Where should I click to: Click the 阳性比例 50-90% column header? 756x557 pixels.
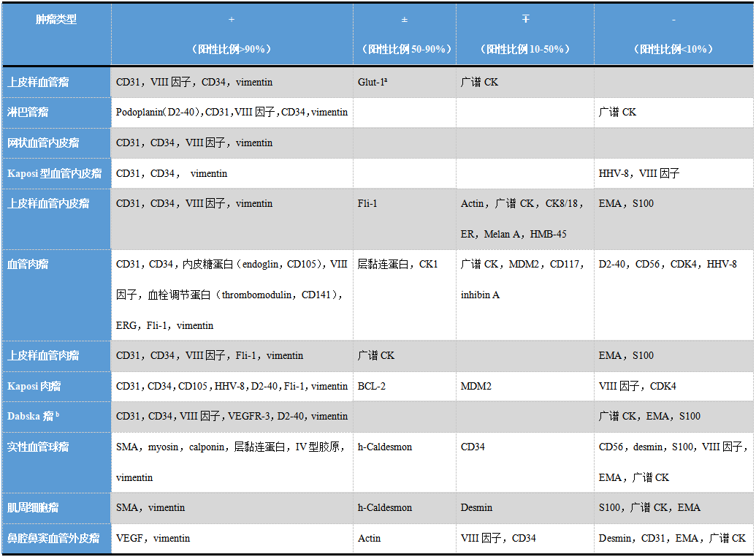pos(405,49)
